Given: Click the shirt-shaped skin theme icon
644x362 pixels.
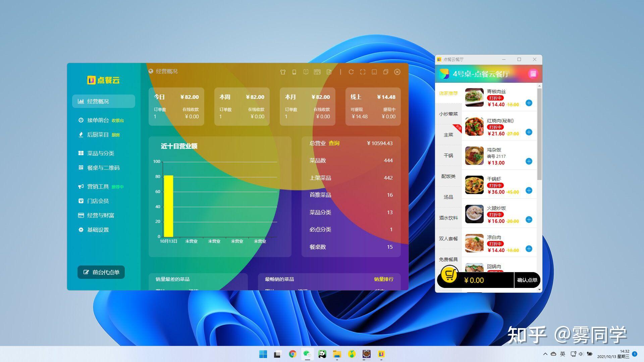Looking at the screenshot, I should click(283, 72).
